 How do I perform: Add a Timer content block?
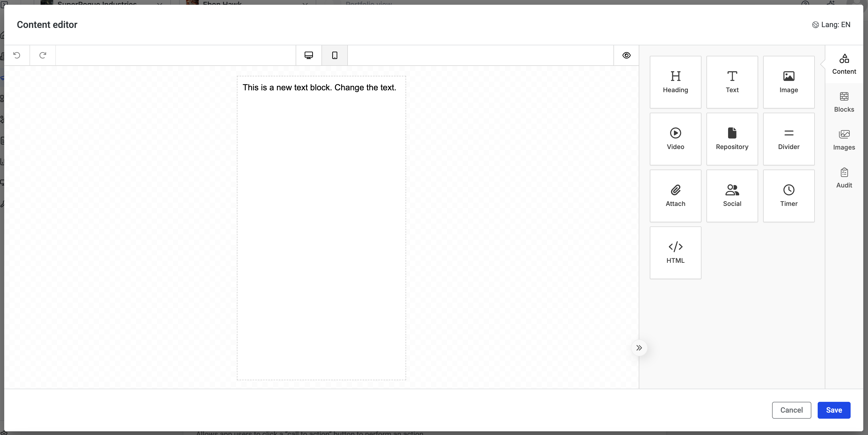[x=788, y=196]
